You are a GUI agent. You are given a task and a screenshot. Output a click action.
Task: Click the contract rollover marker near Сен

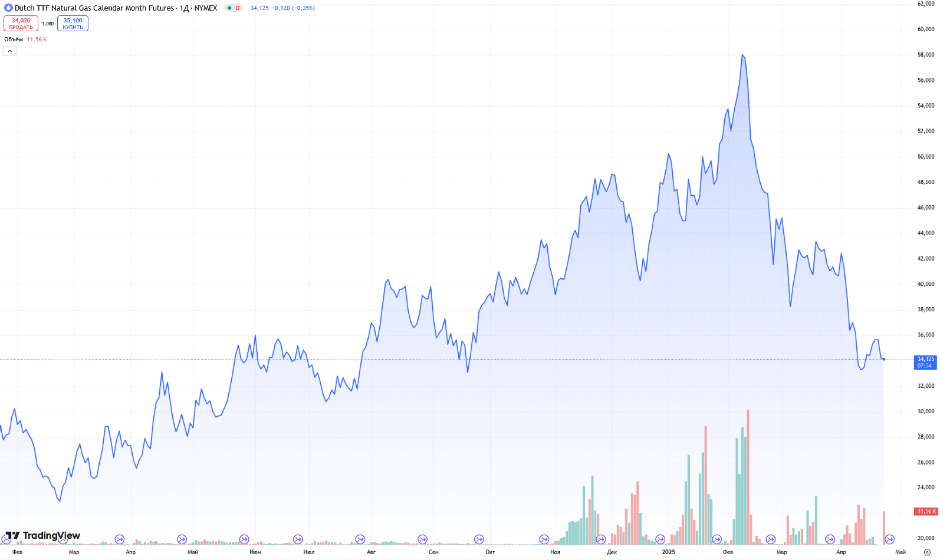422,539
